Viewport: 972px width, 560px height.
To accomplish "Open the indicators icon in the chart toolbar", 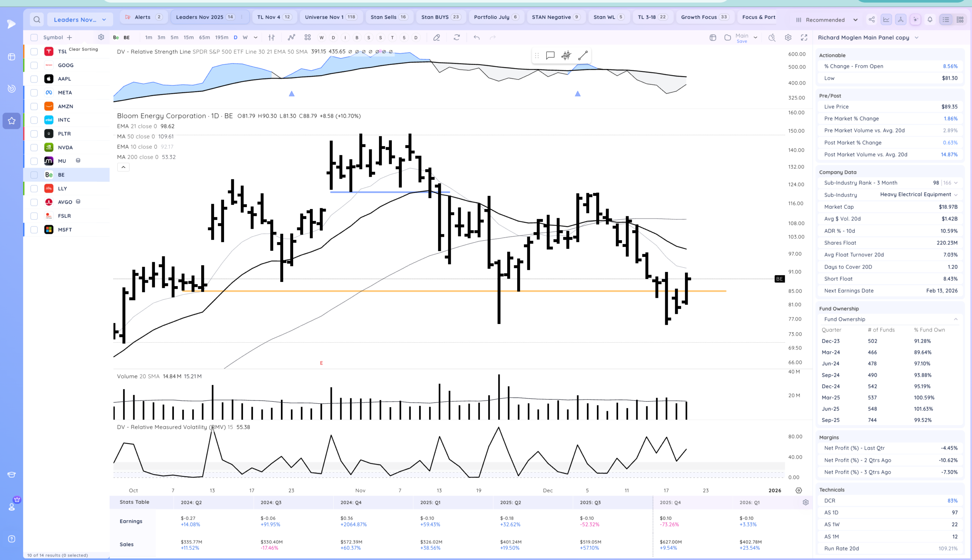I will (x=291, y=37).
